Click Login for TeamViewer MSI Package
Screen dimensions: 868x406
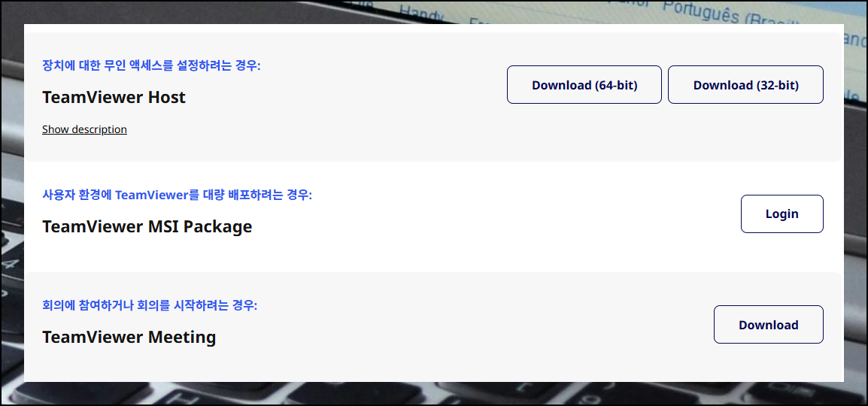click(782, 214)
